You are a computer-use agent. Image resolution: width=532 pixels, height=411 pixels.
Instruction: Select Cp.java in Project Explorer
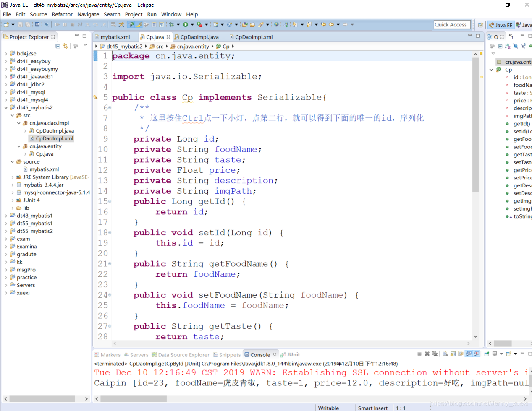tap(45, 154)
